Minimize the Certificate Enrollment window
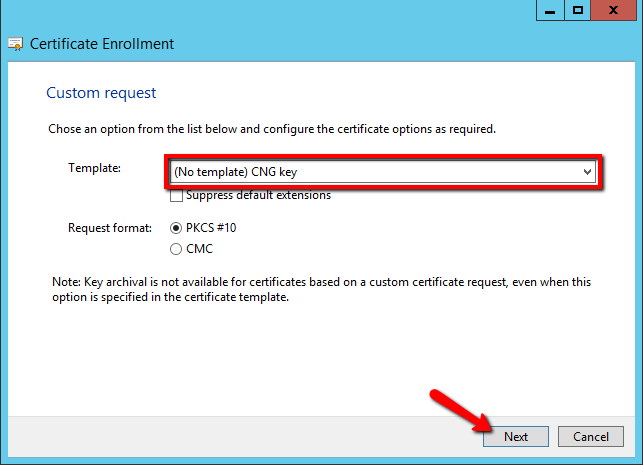643x465 pixels. coord(550,10)
